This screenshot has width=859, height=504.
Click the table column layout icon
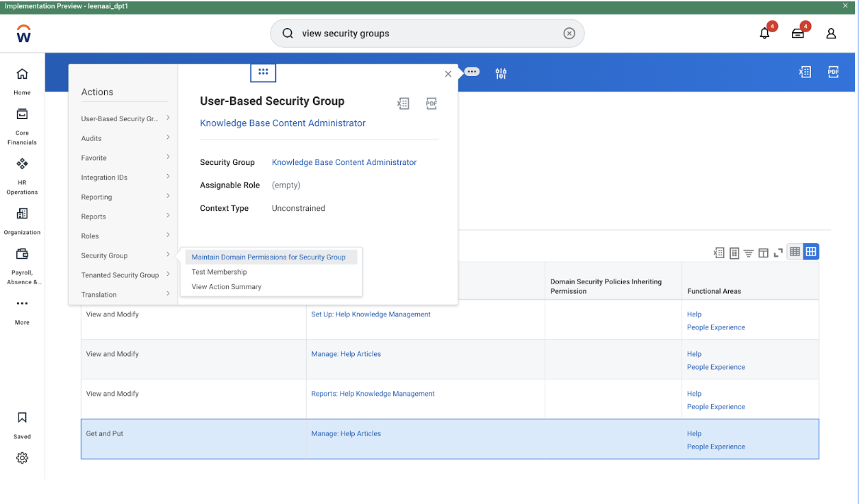pyautogui.click(x=763, y=253)
